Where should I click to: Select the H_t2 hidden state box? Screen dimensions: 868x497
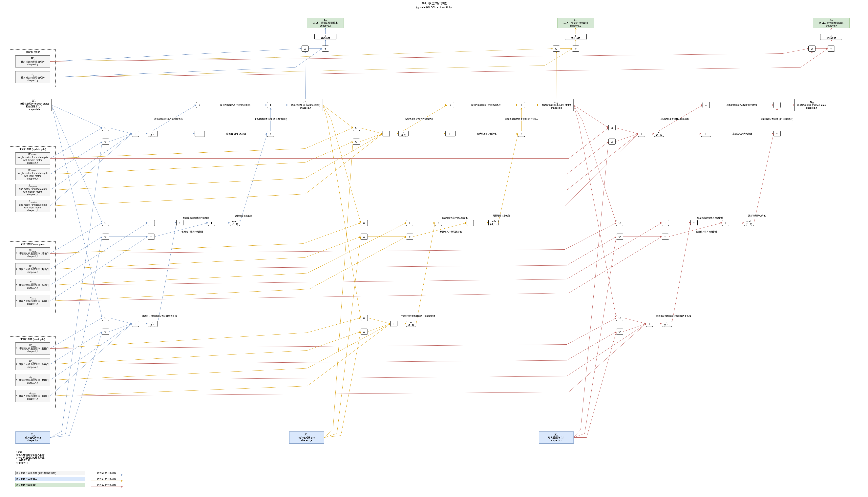pos(556,105)
